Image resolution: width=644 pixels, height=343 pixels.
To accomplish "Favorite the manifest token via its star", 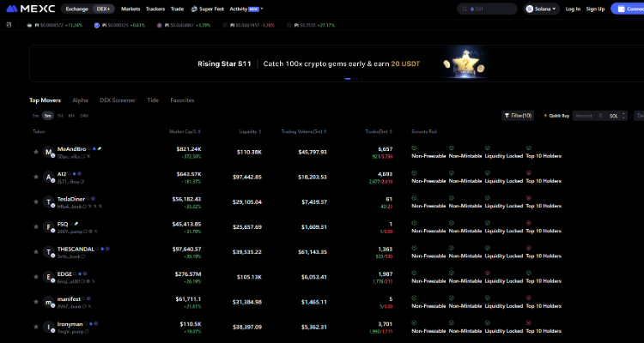I will [x=36, y=302].
